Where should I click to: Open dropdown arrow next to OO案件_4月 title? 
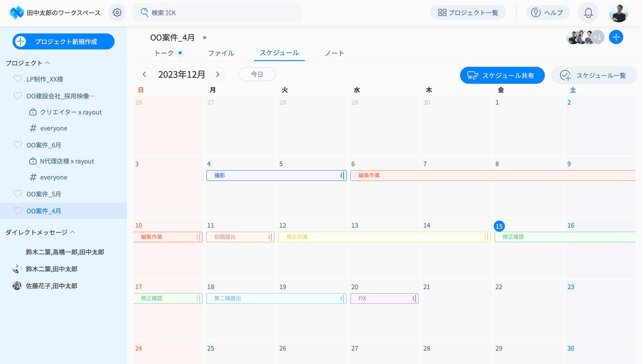(204, 38)
